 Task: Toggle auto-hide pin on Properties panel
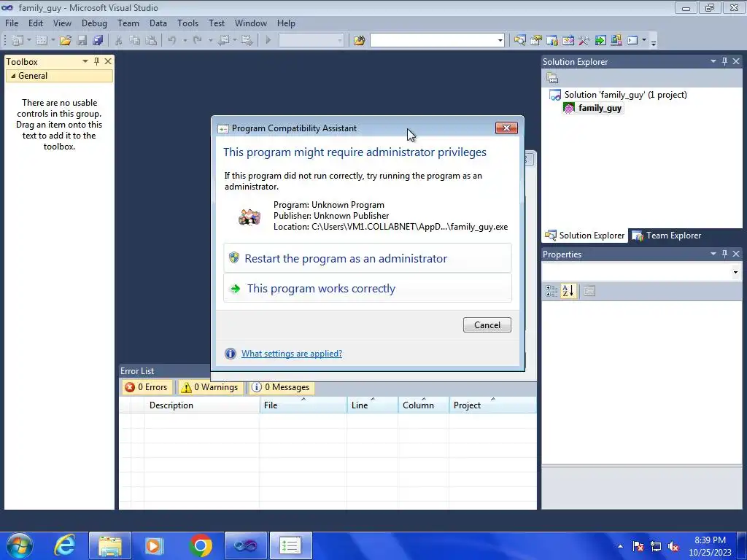tap(724, 254)
